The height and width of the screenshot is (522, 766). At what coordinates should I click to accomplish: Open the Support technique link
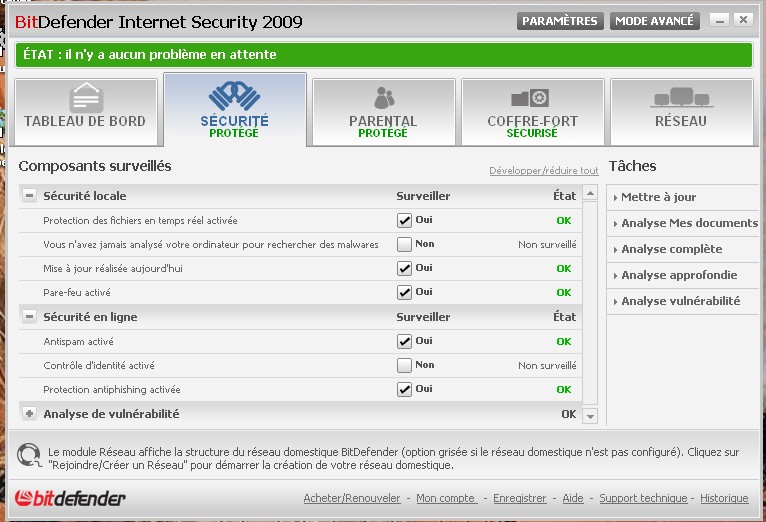[x=643, y=498]
